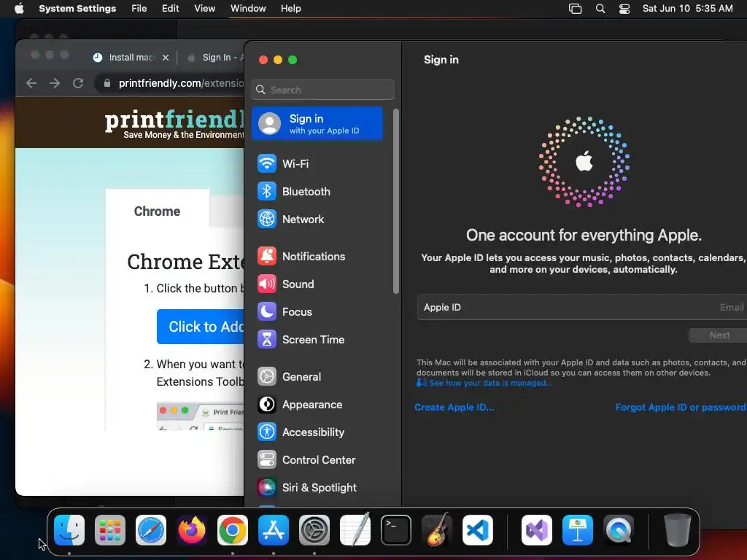
Task: Open Visual Studio Code from the Dock
Action: tap(477, 530)
